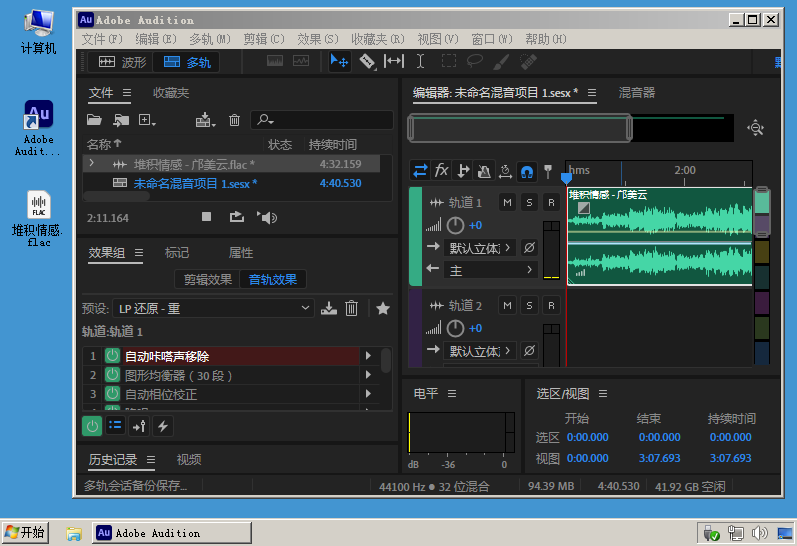Image resolution: width=797 pixels, height=546 pixels.
Task: Expand the 堆积情感 flac file row
Action: tap(91, 163)
